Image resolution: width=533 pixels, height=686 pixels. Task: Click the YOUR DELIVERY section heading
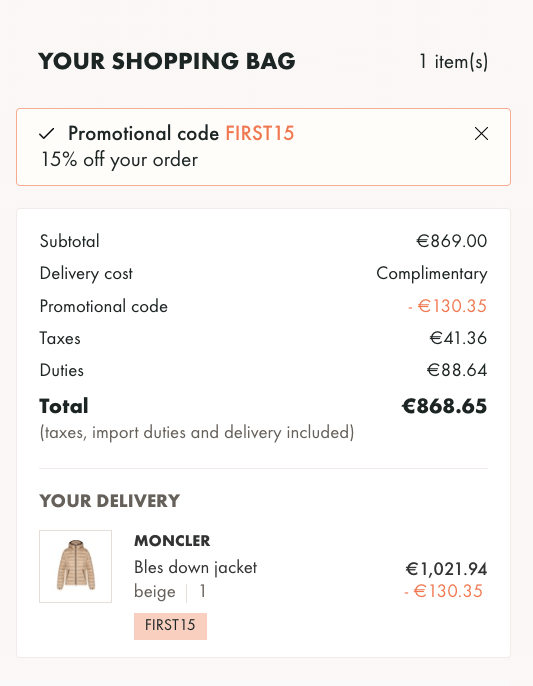coord(110,501)
